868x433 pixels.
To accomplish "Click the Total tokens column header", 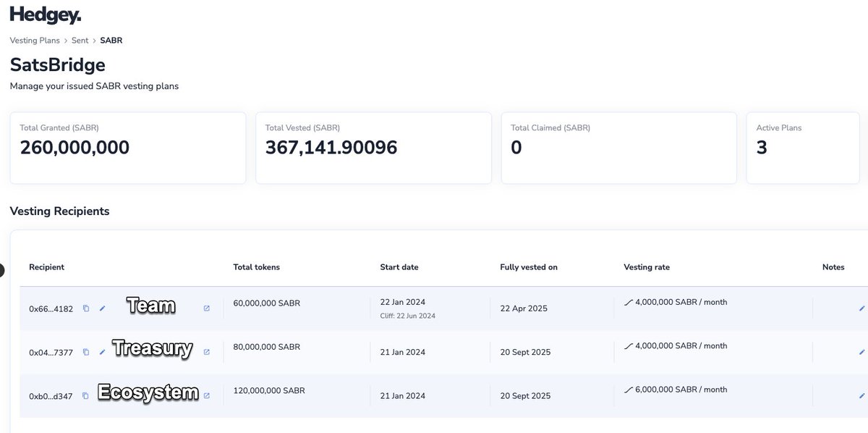I will pyautogui.click(x=257, y=267).
